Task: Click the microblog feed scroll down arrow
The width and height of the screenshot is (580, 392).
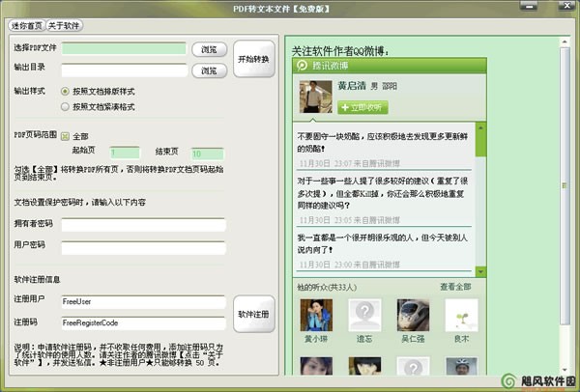Action: point(480,272)
